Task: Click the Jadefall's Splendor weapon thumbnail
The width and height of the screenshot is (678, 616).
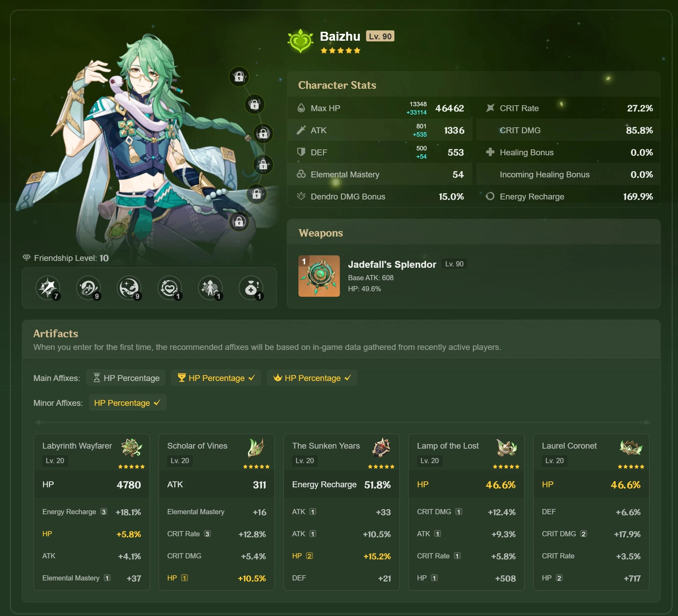Action: 319,276
